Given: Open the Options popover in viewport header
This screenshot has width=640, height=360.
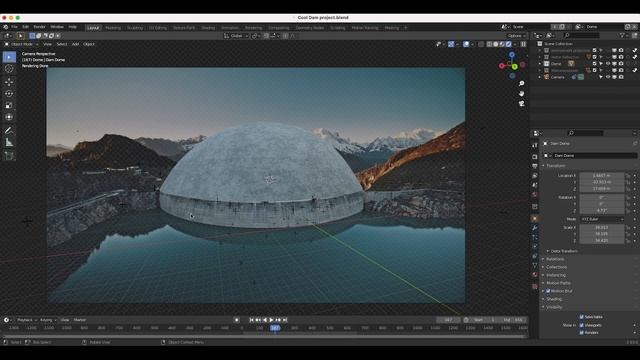Looking at the screenshot, I should tap(516, 36).
